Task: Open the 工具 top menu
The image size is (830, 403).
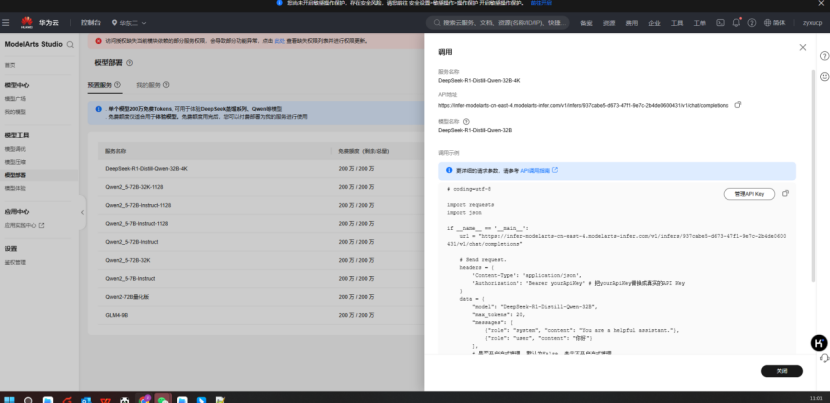Action: 677,23
